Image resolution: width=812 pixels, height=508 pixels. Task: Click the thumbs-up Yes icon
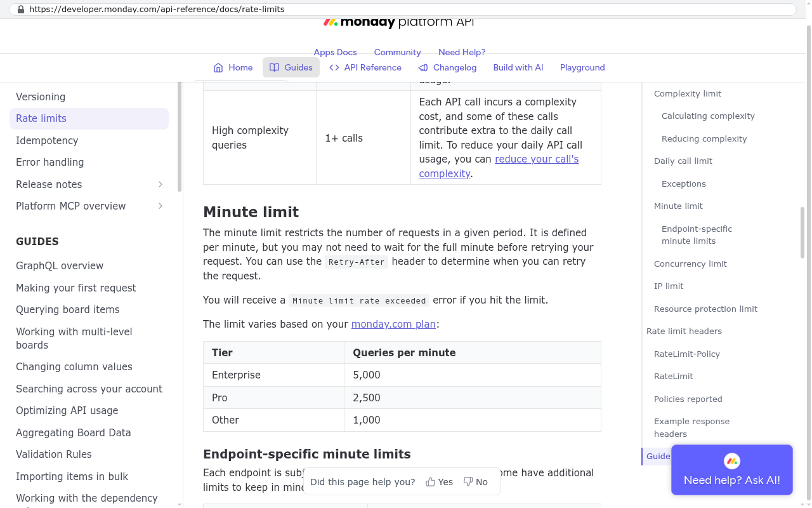coord(431,482)
